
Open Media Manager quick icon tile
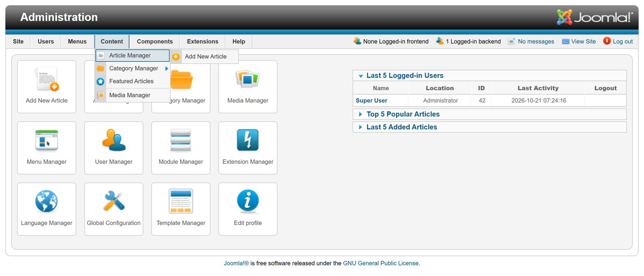248,86
